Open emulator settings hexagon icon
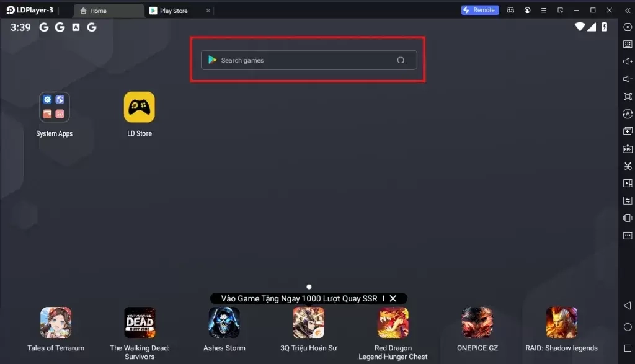 (628, 27)
